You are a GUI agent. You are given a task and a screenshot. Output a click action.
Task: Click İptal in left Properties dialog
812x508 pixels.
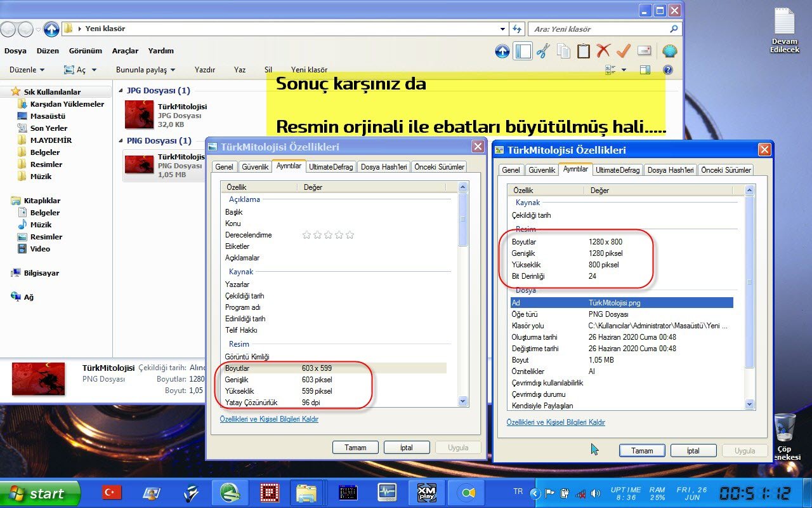click(x=407, y=448)
